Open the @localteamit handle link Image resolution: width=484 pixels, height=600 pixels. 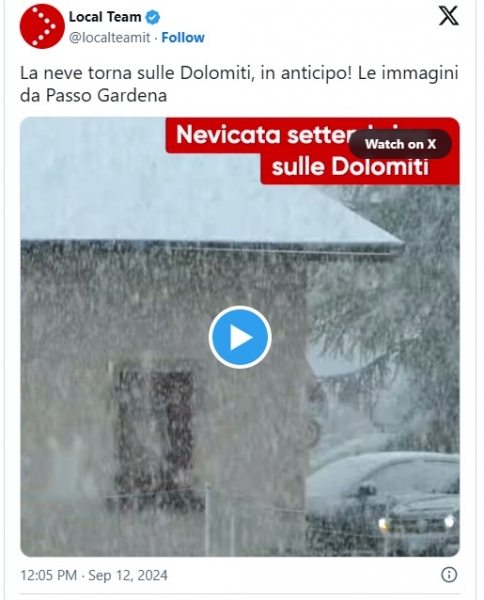click(x=110, y=38)
